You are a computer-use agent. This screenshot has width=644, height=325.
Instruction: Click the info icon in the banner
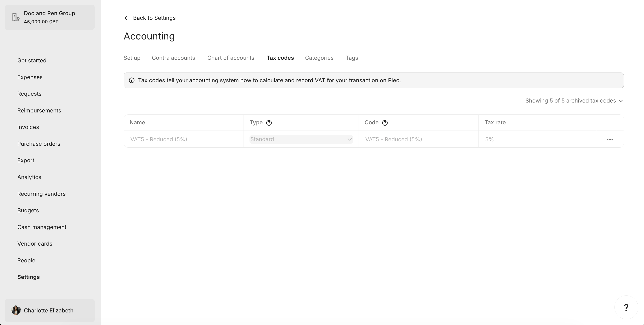pyautogui.click(x=132, y=80)
